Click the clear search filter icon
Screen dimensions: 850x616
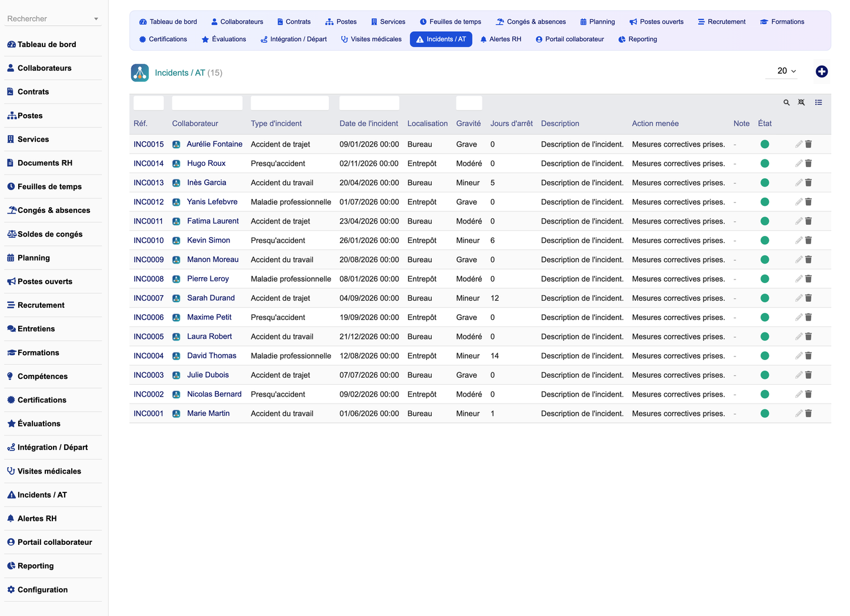coord(801,102)
